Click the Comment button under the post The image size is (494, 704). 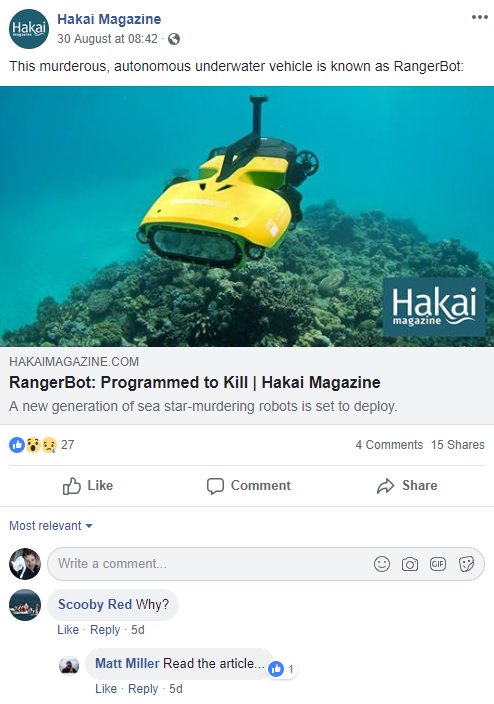249,485
